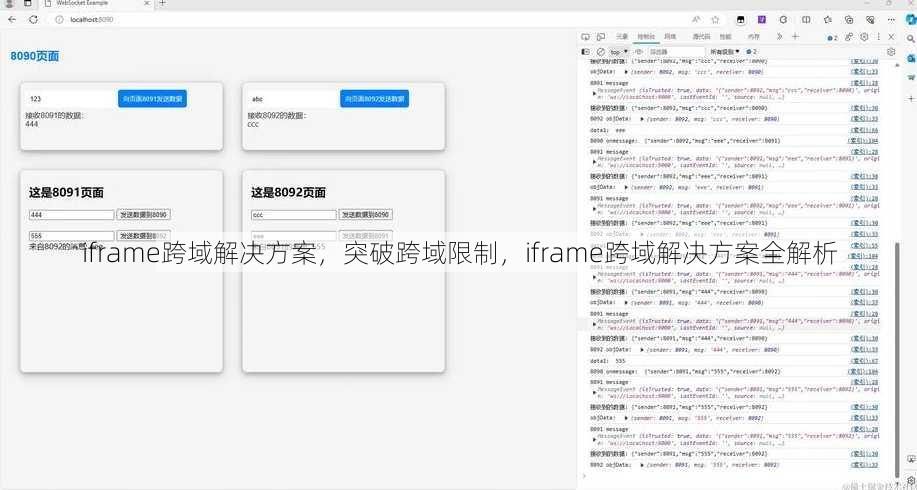Select the inspect element picker icon
This screenshot has width=917, height=490.
point(585,37)
